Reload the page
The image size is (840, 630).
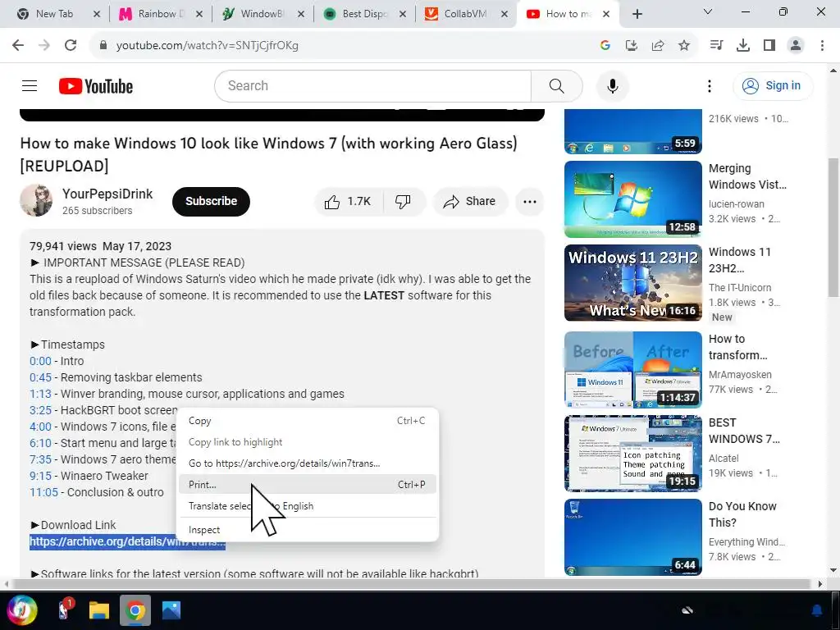point(71,46)
